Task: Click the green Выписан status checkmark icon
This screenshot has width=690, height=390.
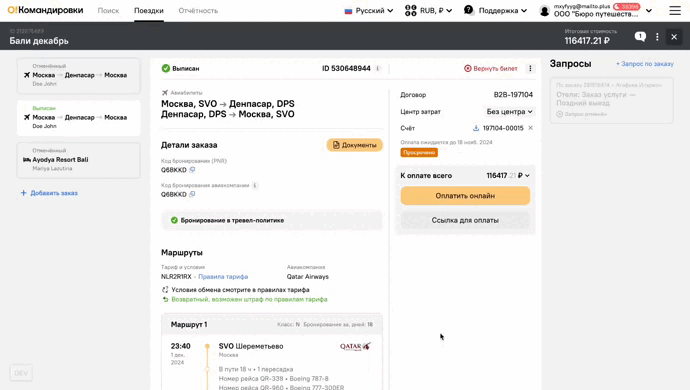Action: coord(165,68)
